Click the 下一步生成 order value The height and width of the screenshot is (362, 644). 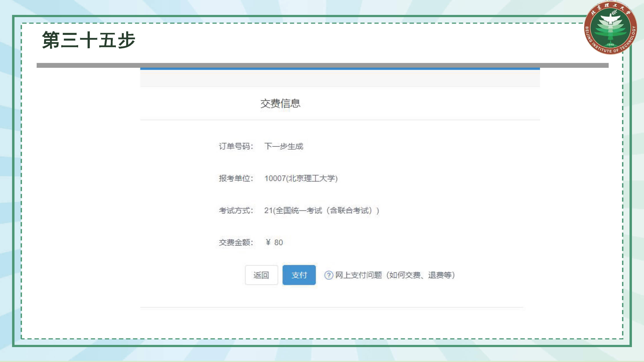[x=284, y=146]
